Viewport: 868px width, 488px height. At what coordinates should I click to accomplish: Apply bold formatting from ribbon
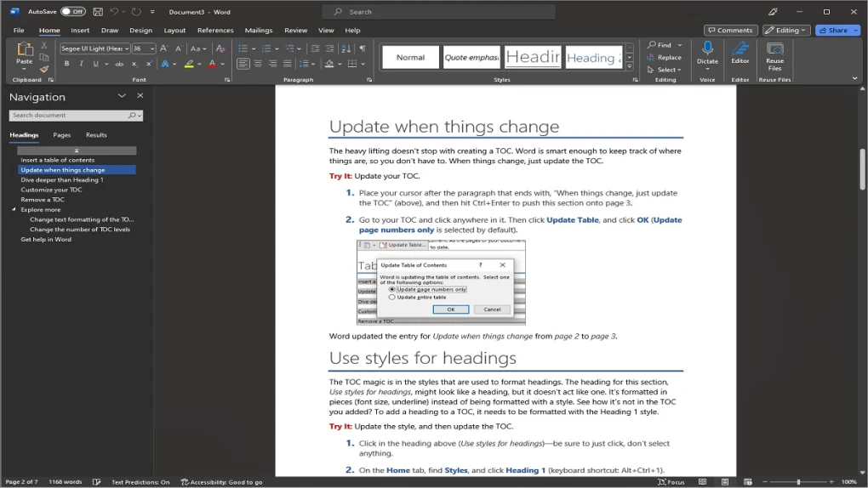(67, 64)
